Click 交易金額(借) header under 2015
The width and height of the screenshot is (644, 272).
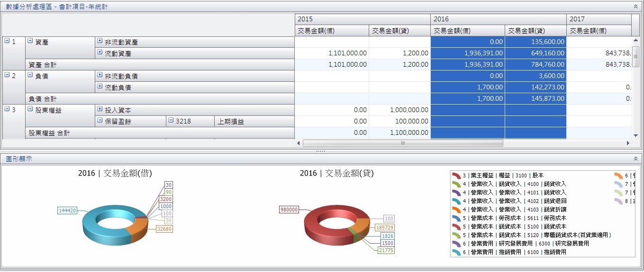pyautogui.click(x=332, y=31)
